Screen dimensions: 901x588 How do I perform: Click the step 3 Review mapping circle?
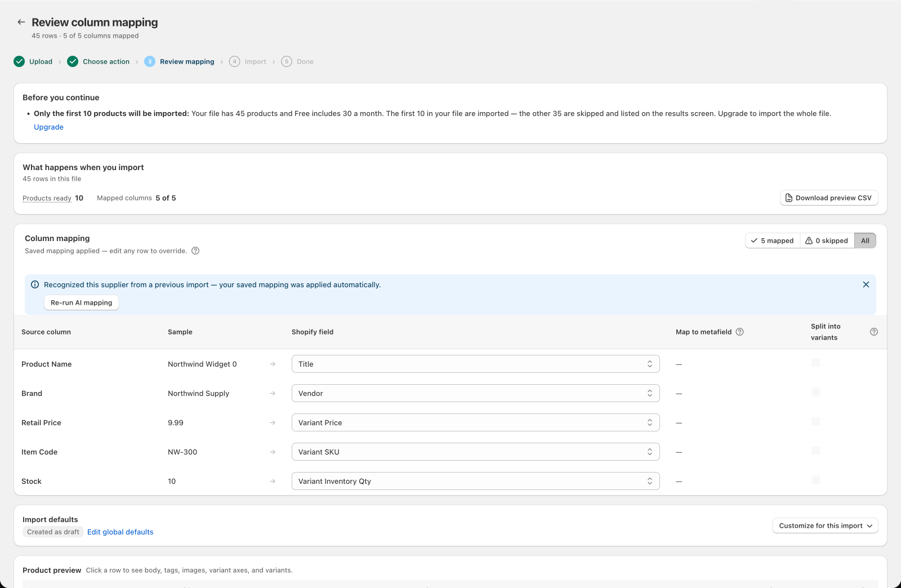coord(150,61)
